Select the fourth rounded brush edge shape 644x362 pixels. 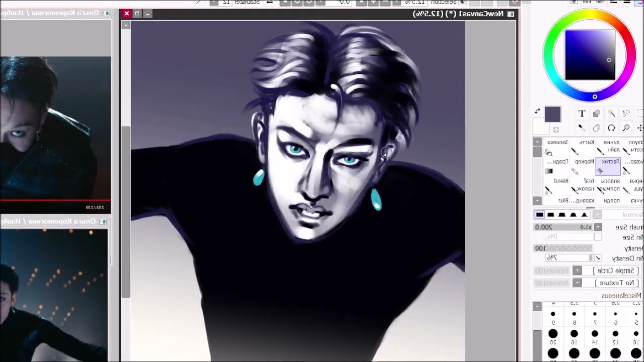pos(573,215)
